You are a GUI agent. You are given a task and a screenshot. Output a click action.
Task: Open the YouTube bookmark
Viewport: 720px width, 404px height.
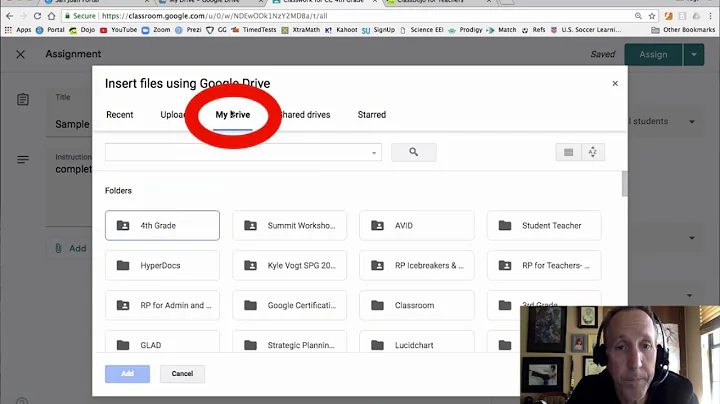point(118,30)
